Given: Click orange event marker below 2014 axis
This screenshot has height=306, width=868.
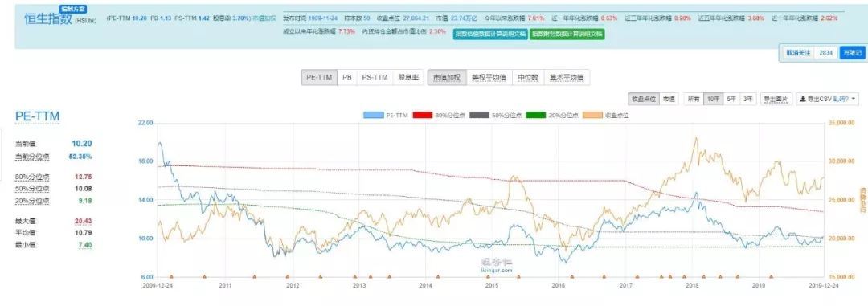Looking at the screenshot, I should tap(438, 276).
